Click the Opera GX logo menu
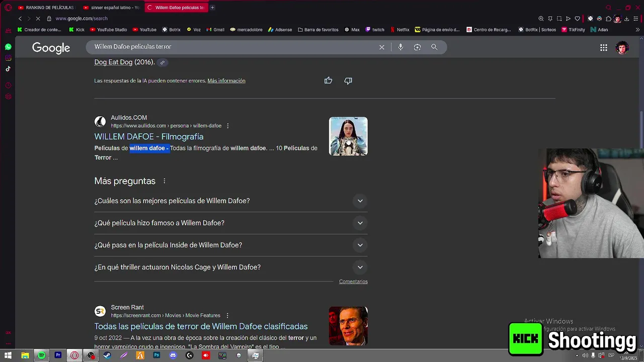644x362 pixels. coord(8,8)
